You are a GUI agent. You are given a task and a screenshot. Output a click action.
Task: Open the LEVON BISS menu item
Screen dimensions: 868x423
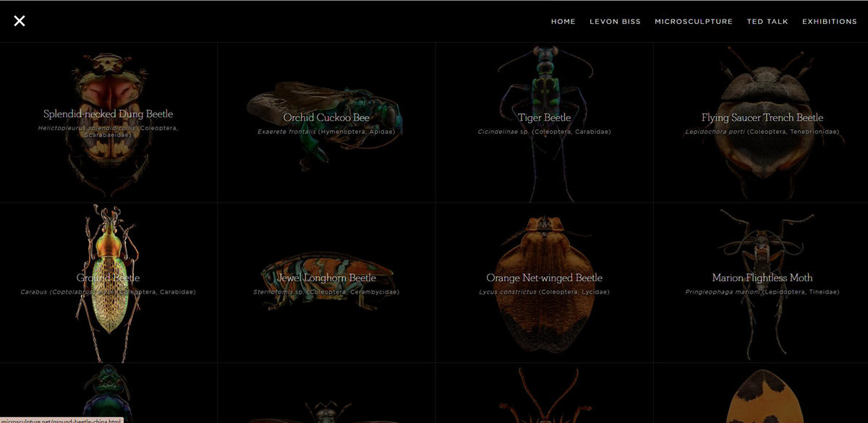[x=615, y=22]
